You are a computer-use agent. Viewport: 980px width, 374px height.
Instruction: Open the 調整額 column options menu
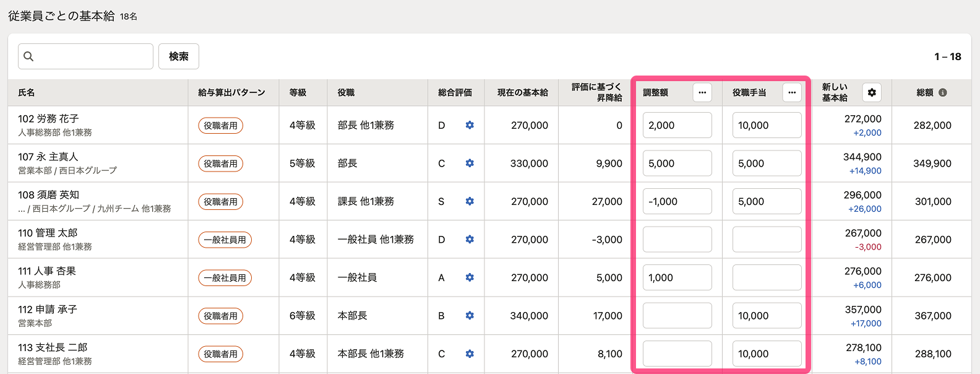pyautogui.click(x=702, y=92)
